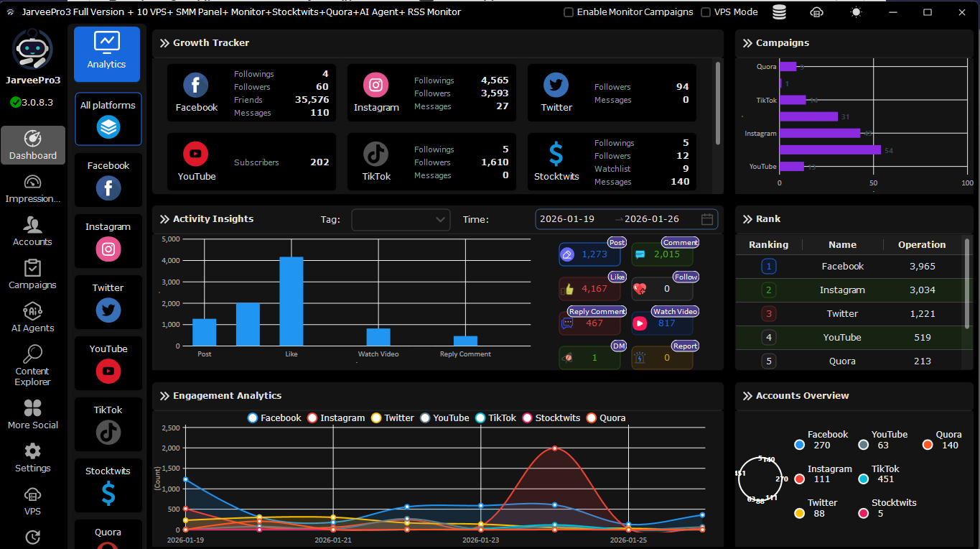Toggle the VPS Mode checkbox

[x=706, y=12]
